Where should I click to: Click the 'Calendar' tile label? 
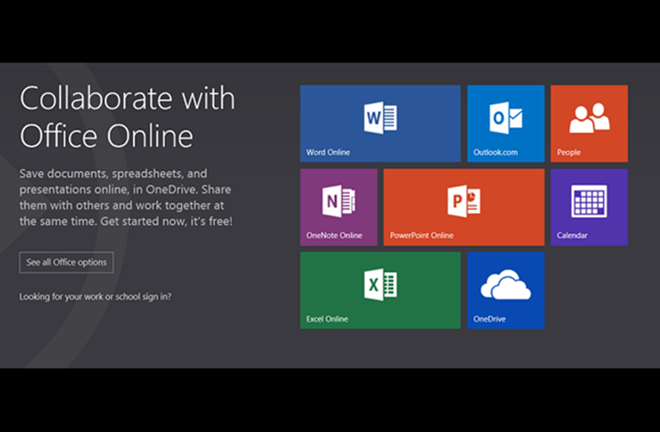point(572,236)
